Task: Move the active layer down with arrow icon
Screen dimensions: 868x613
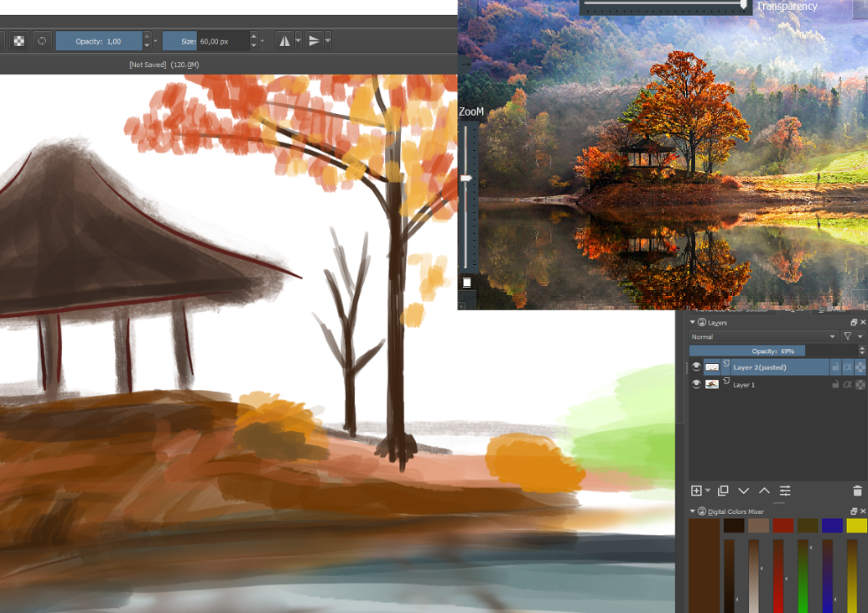Action: [x=743, y=490]
